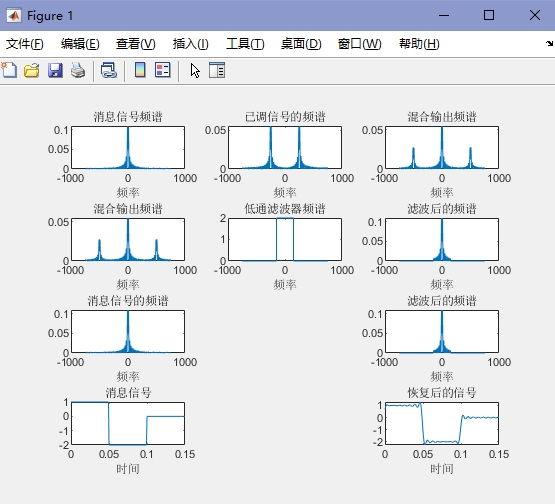Image resolution: width=555 pixels, height=504 pixels.
Task: Select the 恢复后的信号 plot axes
Action: pos(442,423)
